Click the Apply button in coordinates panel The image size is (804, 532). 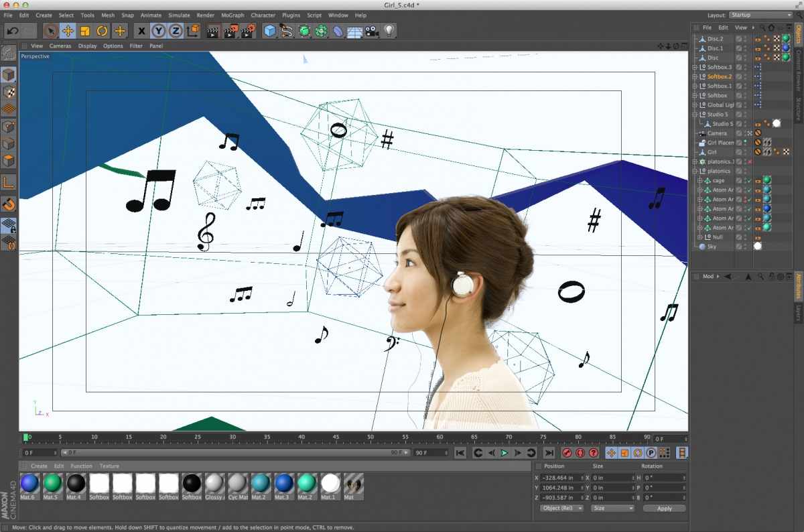point(664,509)
